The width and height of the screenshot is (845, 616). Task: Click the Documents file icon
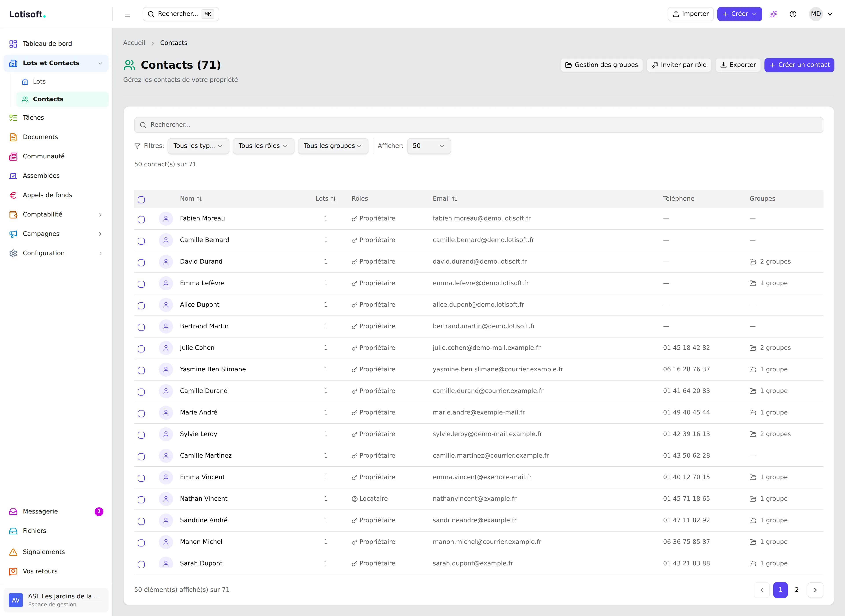click(x=13, y=137)
